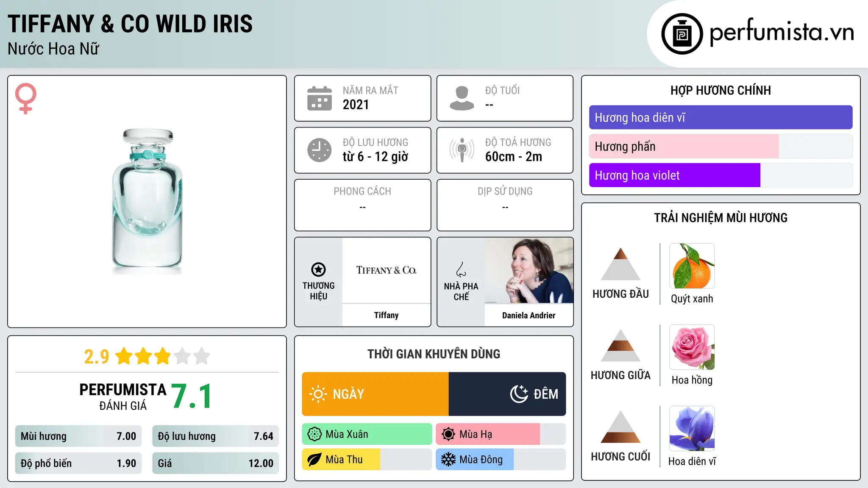Click the "Hoa hồng" note label
Viewport: 868px width, 488px height.
pyautogui.click(x=692, y=380)
